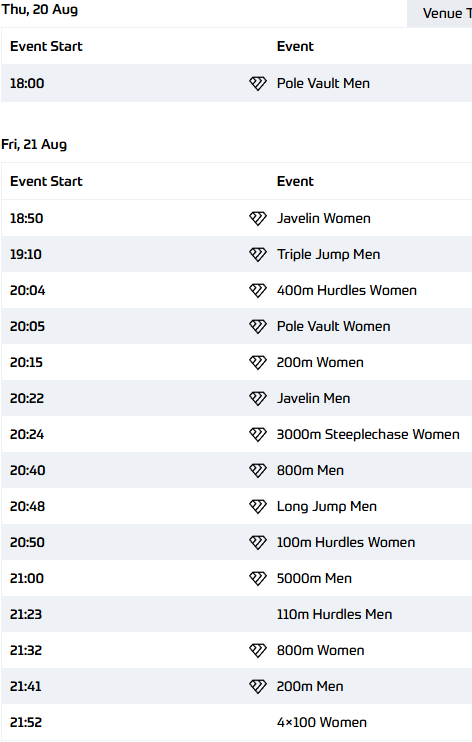
Task: Click diamond icon next to 5000m Men
Action: 258,578
